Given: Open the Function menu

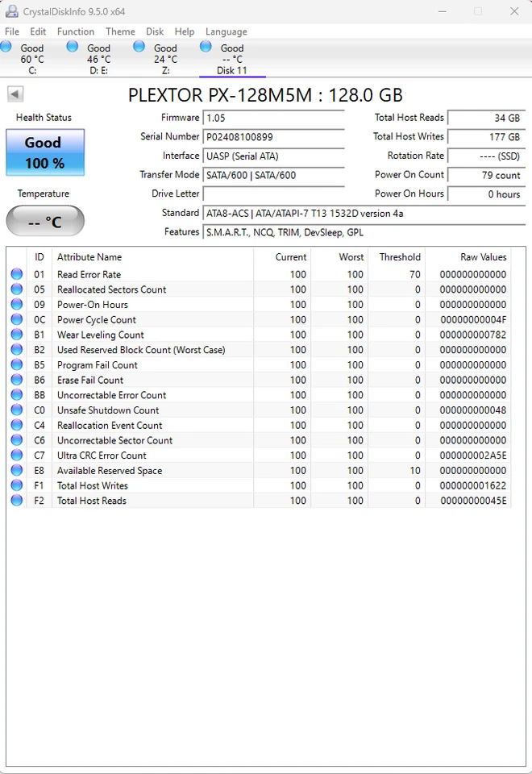Looking at the screenshot, I should 76,31.
